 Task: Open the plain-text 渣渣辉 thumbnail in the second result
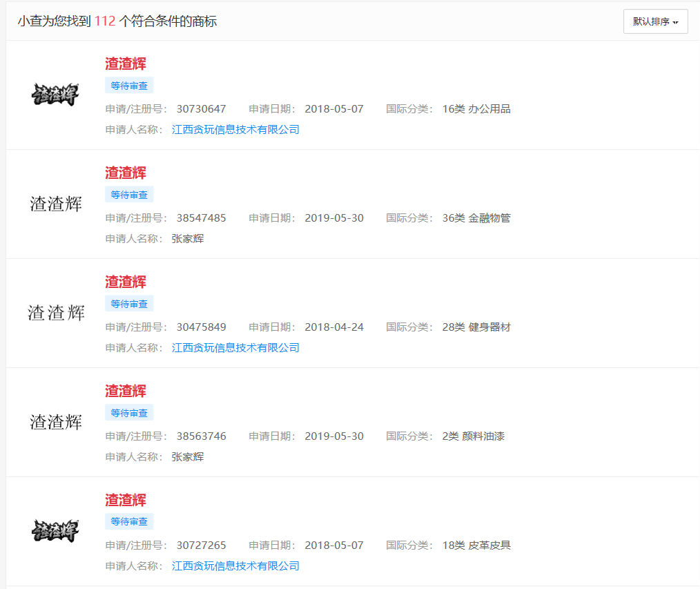55,202
